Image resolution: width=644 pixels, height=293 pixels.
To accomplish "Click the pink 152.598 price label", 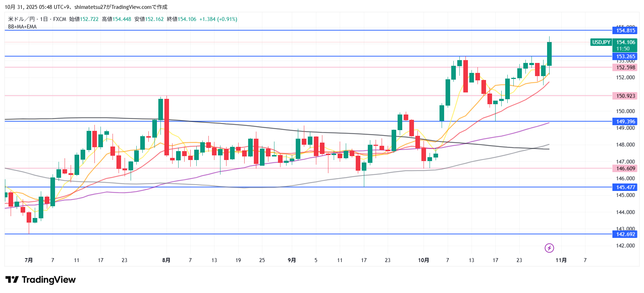I will [x=625, y=68].
